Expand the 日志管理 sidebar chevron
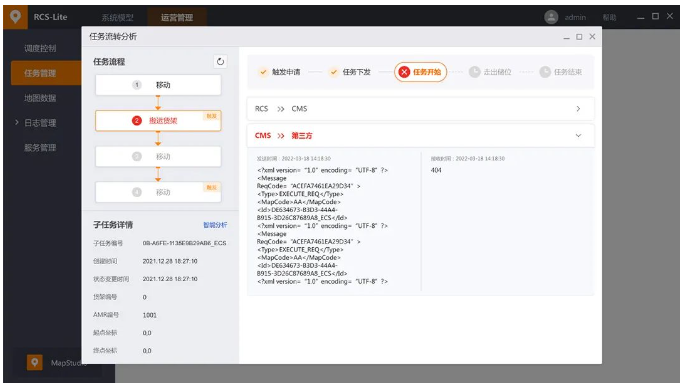The width and height of the screenshot is (691, 383). coord(17,123)
